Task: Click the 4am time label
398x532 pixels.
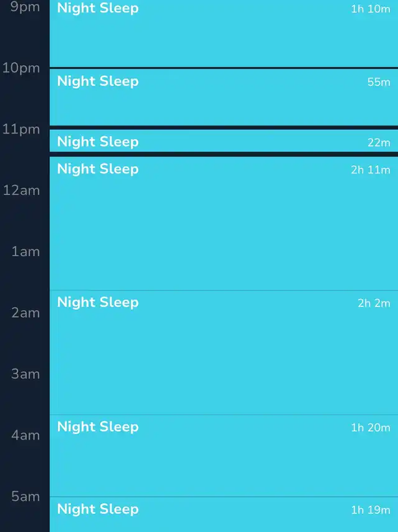Action: (x=25, y=435)
